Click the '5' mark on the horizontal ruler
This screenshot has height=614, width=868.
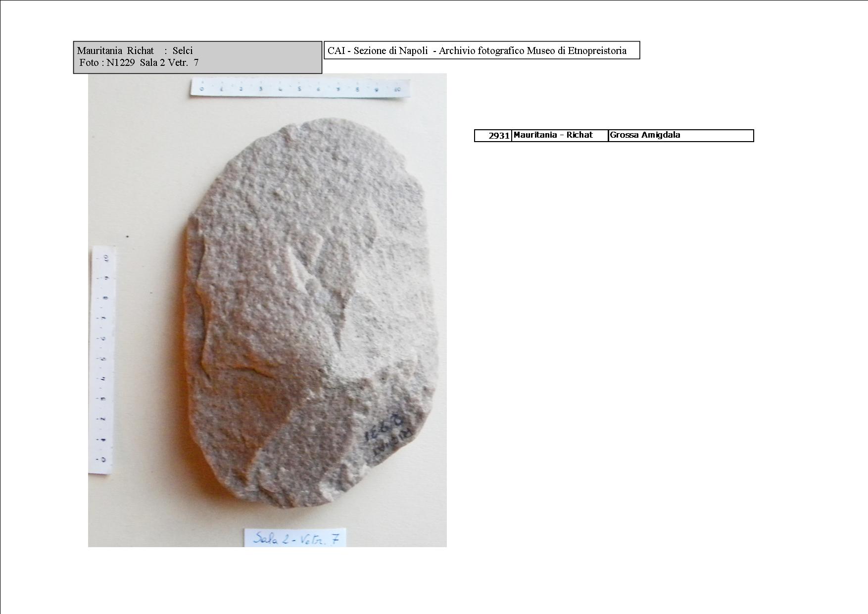(x=299, y=89)
